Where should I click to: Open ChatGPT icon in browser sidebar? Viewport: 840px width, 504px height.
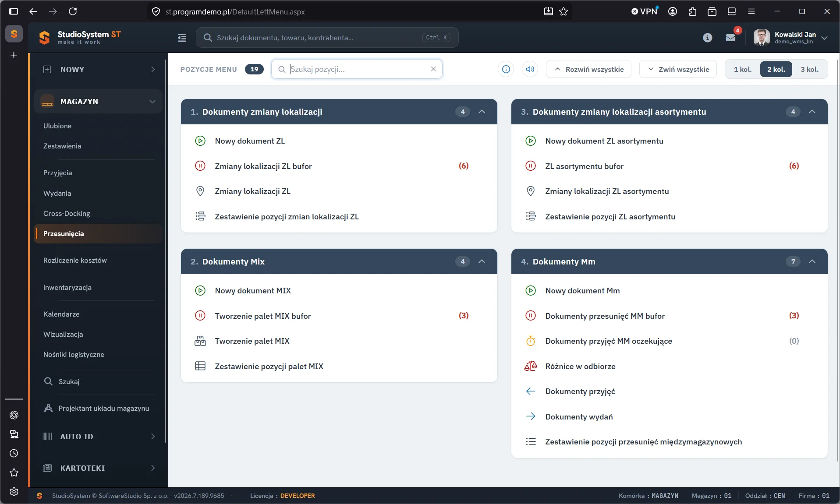coord(14,415)
